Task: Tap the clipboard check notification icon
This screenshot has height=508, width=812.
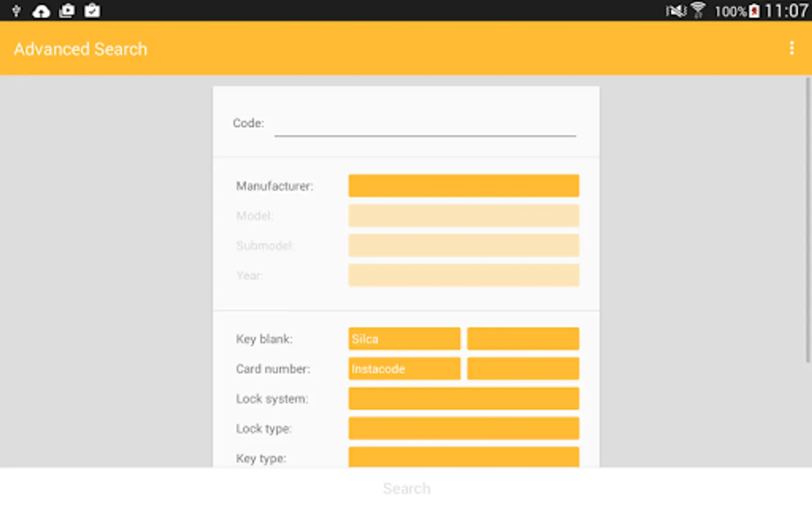Action: point(92,11)
